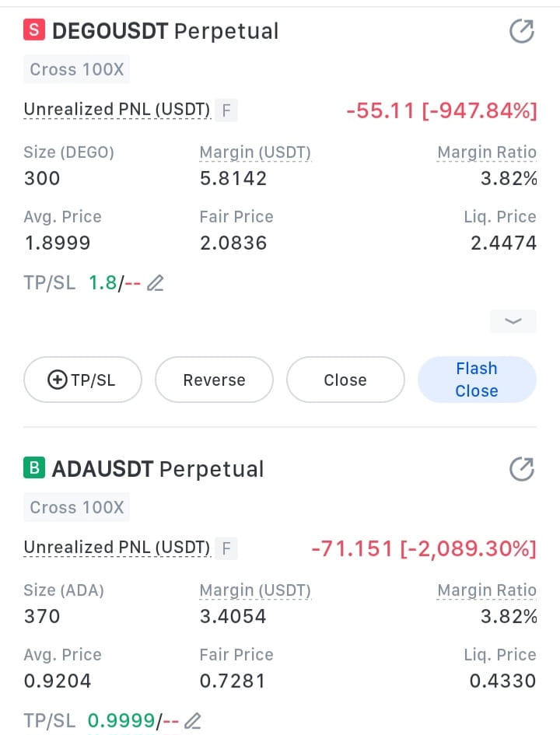Tap the share icon for DEGOUSDT position
Screen dimensions: 560x735
tap(522, 31)
